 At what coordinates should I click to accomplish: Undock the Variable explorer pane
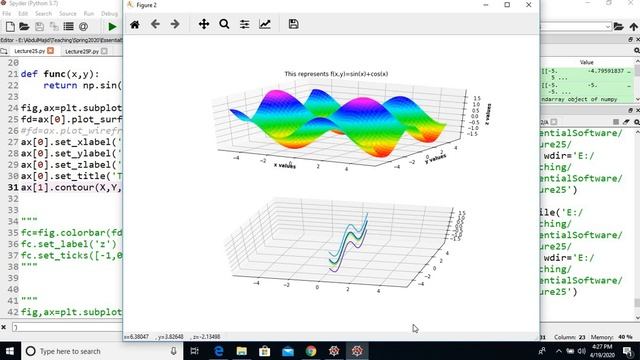pos(630,40)
